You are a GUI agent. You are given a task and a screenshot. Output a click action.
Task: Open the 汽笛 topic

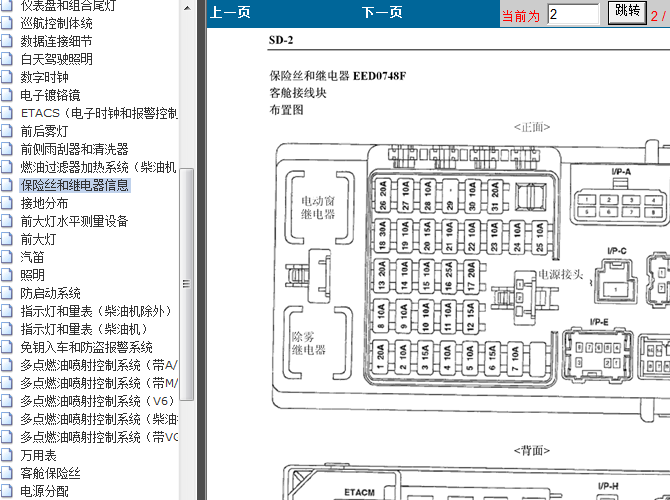click(x=32, y=257)
